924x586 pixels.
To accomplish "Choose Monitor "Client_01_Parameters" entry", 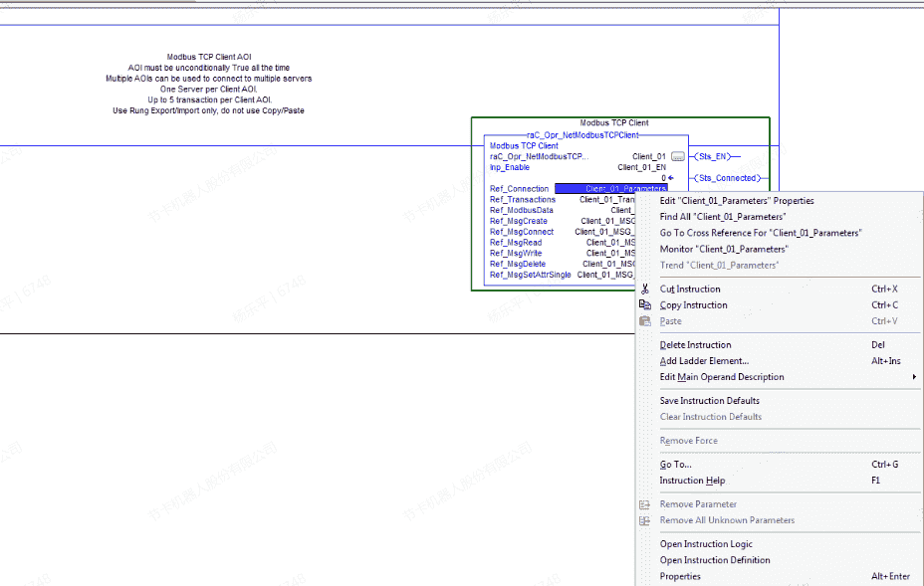I will click(x=723, y=249).
